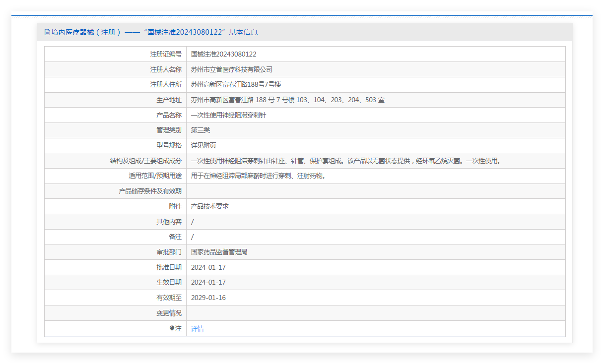
Task: Click the 结构及组成/主要组成成分 label
Action: point(145,161)
